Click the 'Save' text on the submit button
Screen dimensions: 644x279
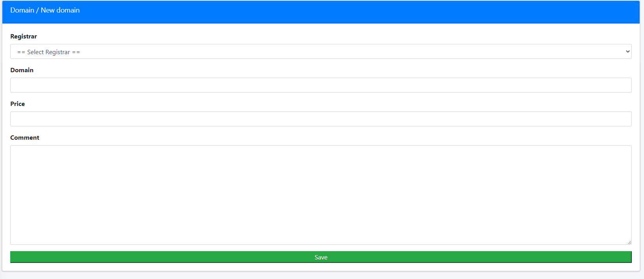coord(321,257)
